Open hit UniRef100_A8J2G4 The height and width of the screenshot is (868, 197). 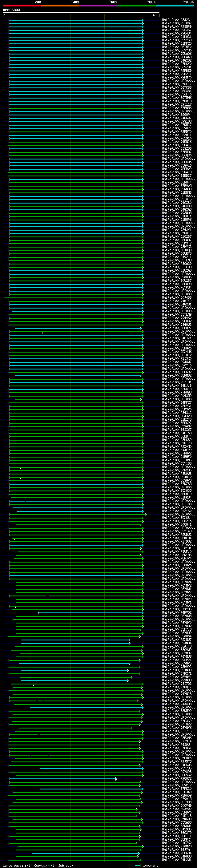click(177, 20)
